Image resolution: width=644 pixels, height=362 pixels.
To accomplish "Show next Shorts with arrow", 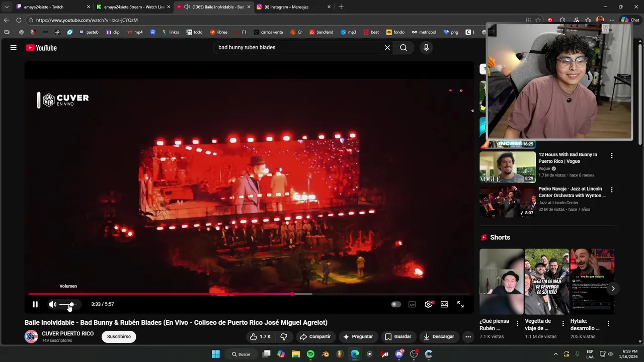I will click(613, 289).
